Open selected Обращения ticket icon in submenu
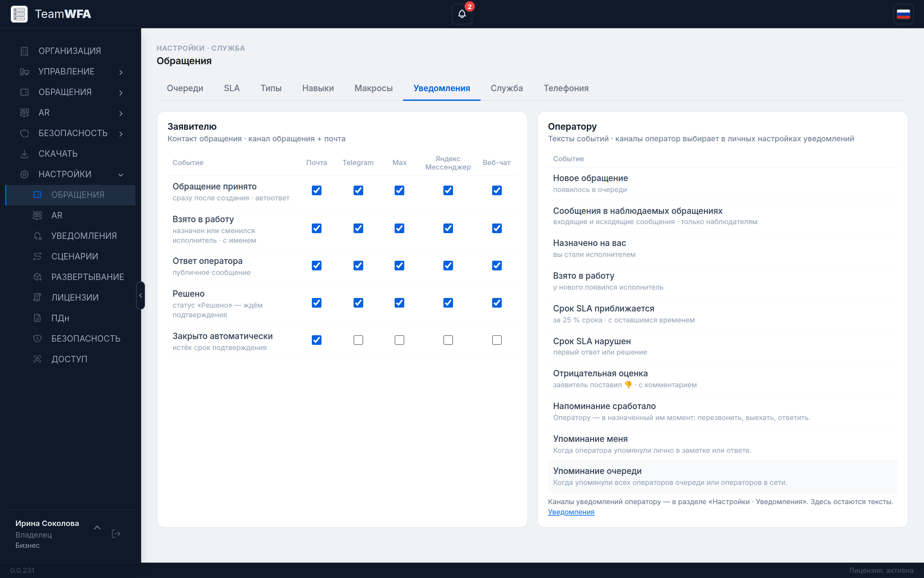 [x=38, y=195]
